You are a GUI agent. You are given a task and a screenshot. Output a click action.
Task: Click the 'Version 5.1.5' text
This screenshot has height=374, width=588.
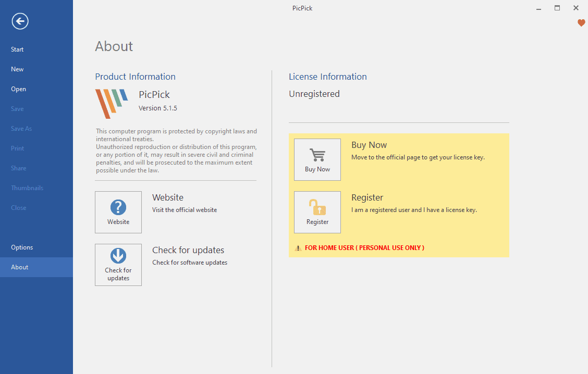[158, 108]
